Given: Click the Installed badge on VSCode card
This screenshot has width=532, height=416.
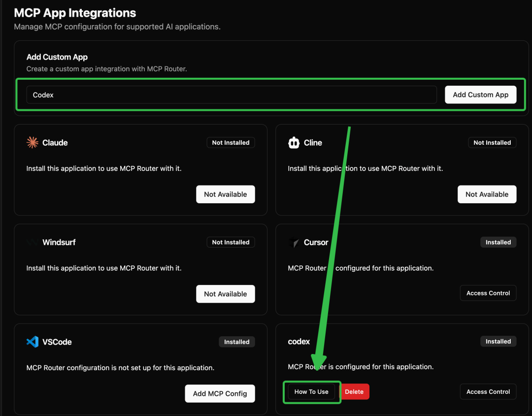Looking at the screenshot, I should (236, 342).
